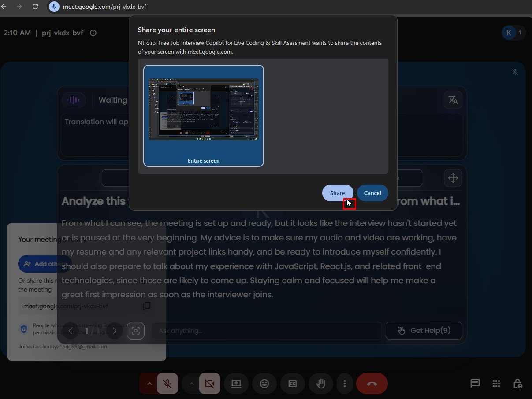532x399 pixels.
Task: Toggle closed captions with the CC button
Action: pos(293,384)
